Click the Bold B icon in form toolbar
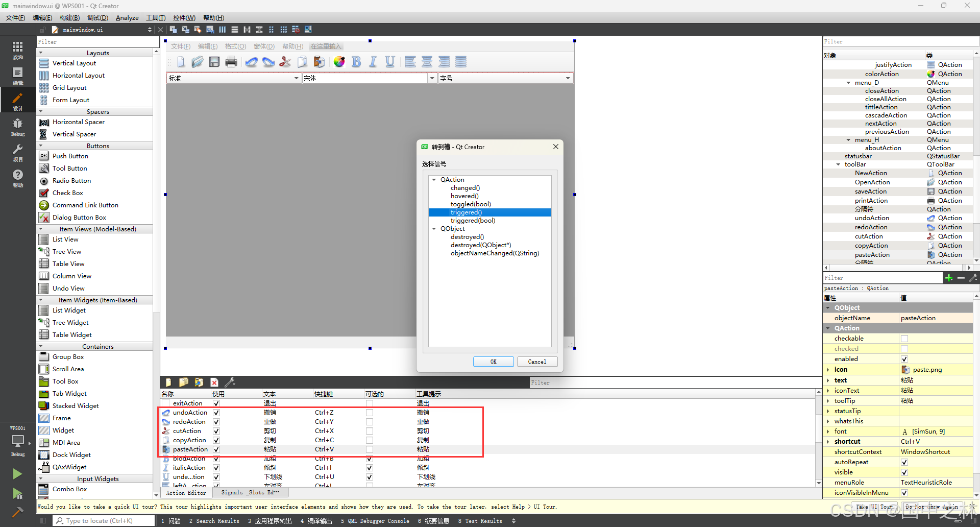The width and height of the screenshot is (980, 527). pyautogui.click(x=356, y=62)
